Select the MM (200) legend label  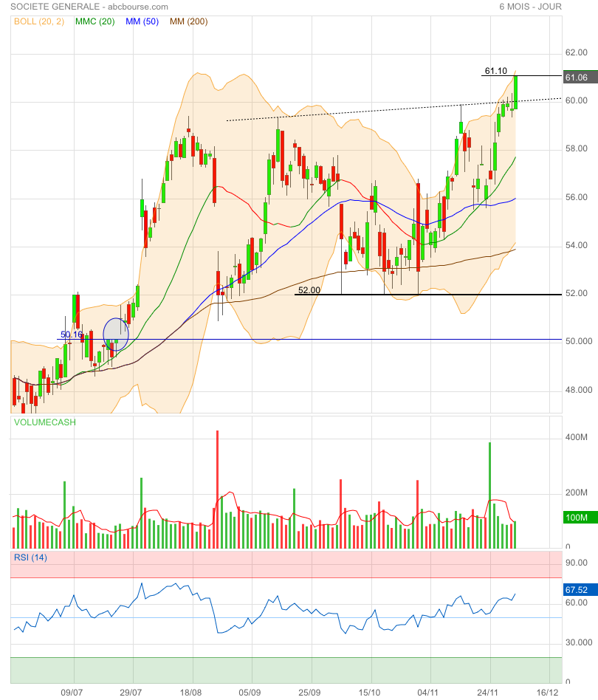189,21
